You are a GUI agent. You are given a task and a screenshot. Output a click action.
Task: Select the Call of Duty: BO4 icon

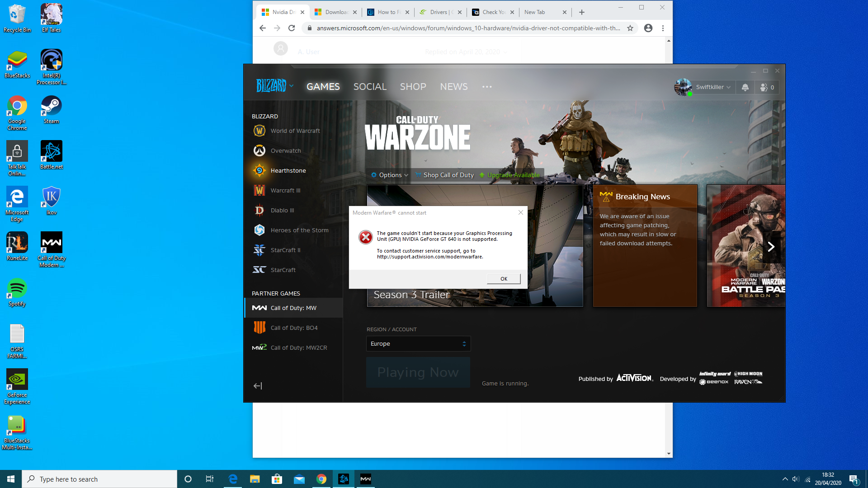point(259,328)
